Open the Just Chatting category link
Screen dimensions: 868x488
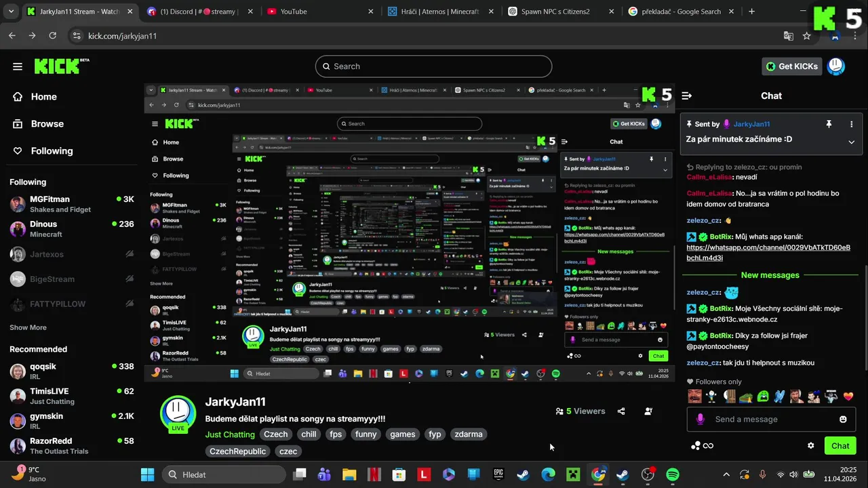tap(230, 434)
